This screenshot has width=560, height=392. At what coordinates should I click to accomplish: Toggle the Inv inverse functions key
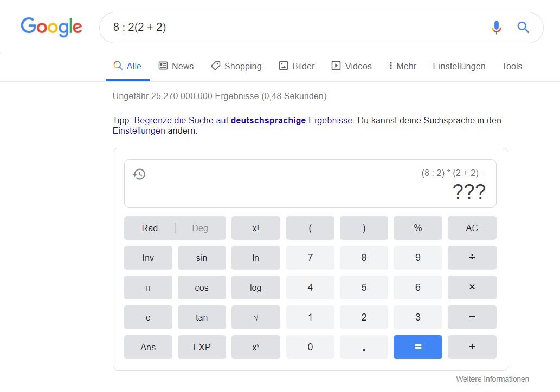point(148,258)
